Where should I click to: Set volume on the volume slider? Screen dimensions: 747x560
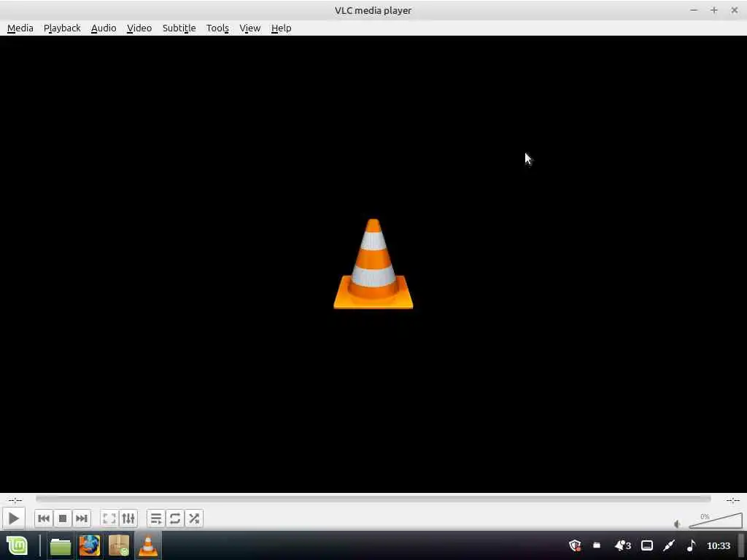[716, 521]
